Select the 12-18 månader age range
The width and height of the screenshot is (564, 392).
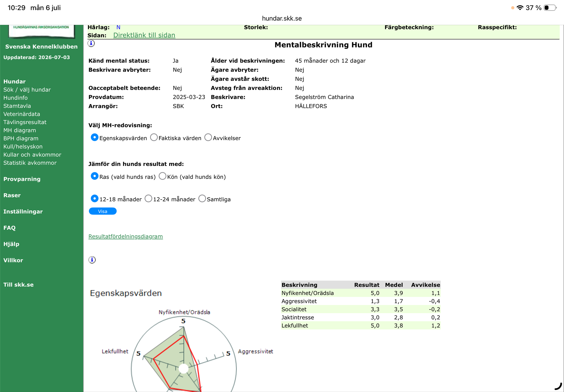(94, 199)
